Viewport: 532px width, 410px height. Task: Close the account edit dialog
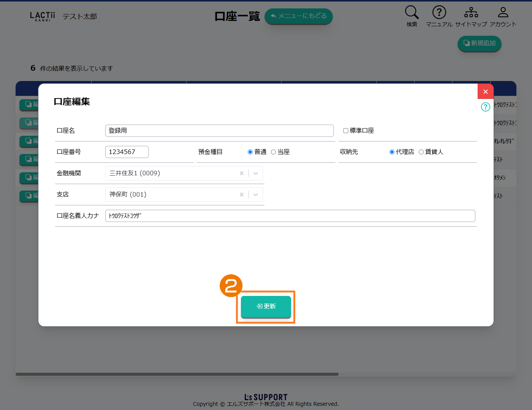point(485,92)
